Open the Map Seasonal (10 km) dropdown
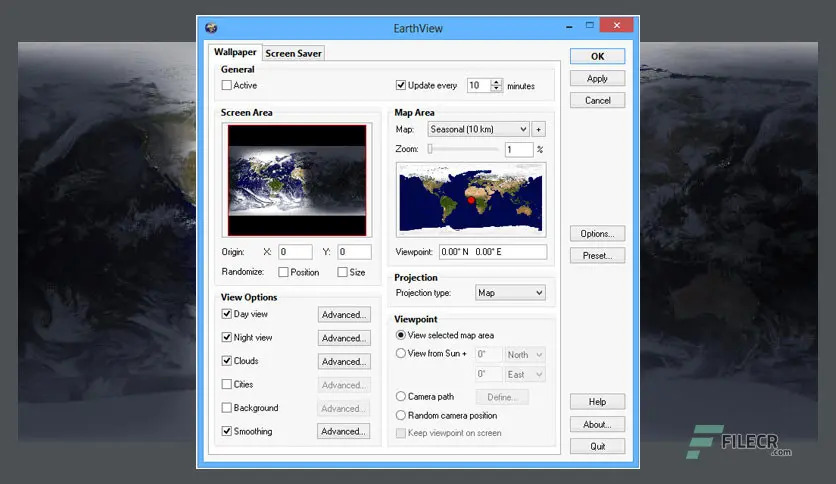836x484 pixels. coord(478,130)
